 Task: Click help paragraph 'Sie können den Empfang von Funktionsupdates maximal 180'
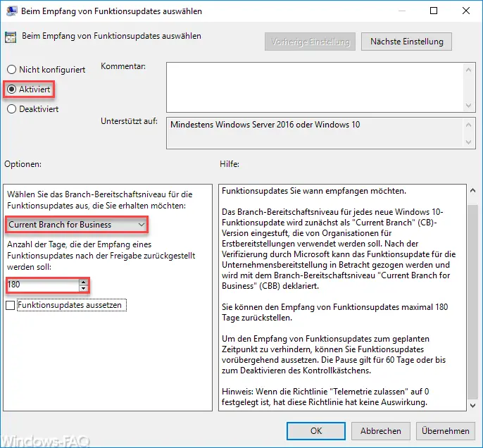click(x=335, y=313)
